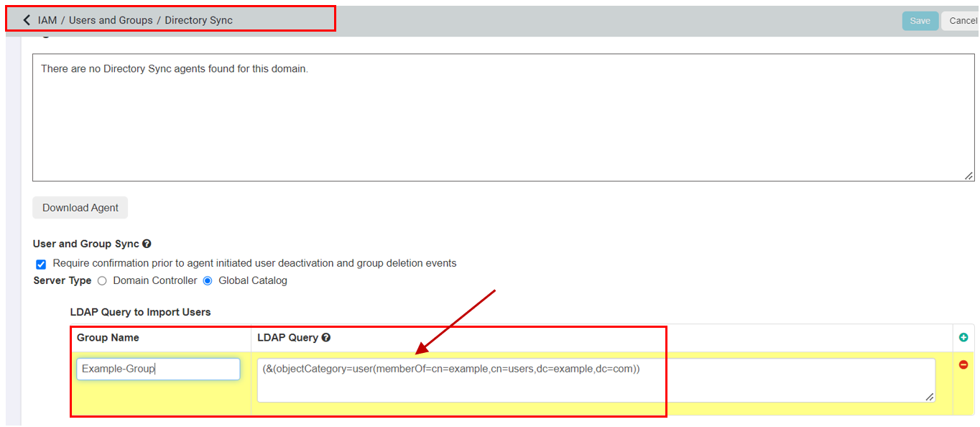This screenshot has height=427, width=980.
Task: Click the Download Agent button
Action: tap(80, 208)
